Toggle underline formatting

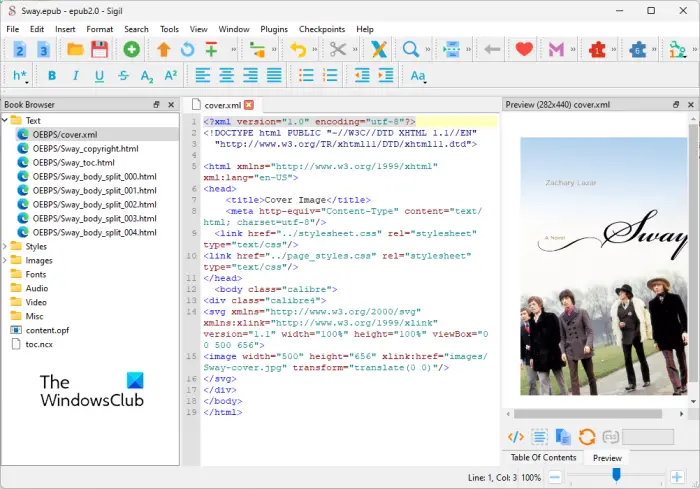click(x=99, y=76)
